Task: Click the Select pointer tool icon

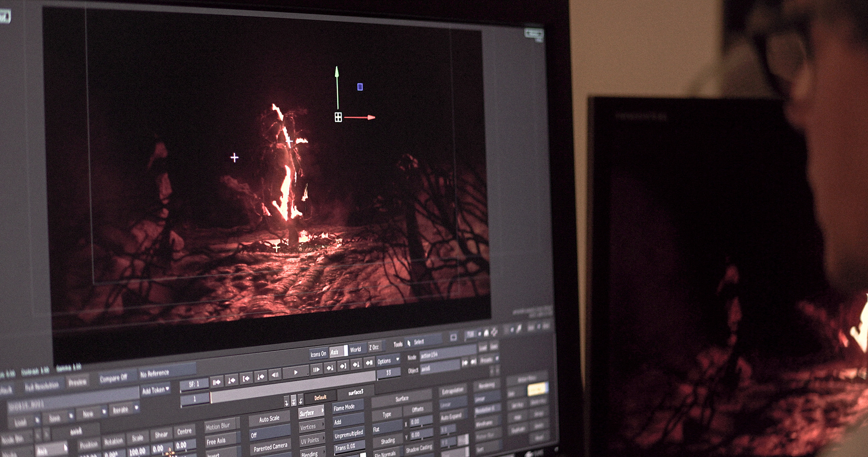Action: pyautogui.click(x=409, y=343)
